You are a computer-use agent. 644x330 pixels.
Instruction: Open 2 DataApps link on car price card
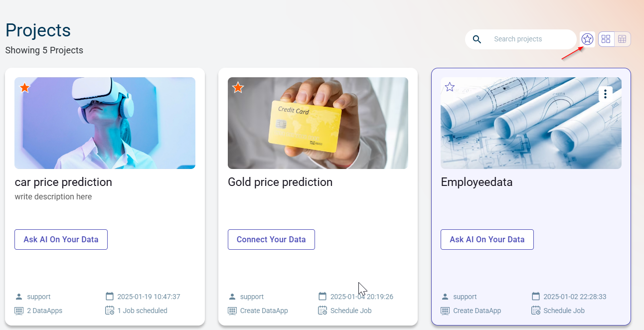click(x=44, y=311)
